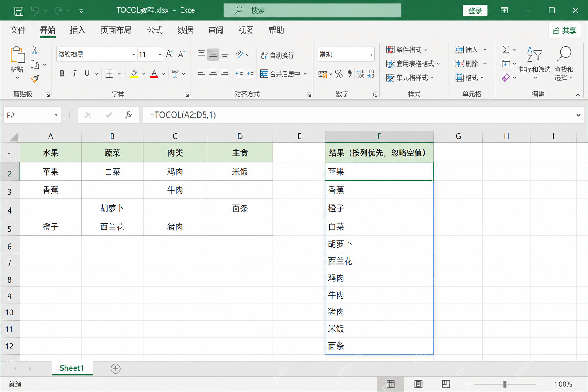Viewport: 588px width, 392px height.
Task: Toggle middle vertical alignment
Action: 213,55
